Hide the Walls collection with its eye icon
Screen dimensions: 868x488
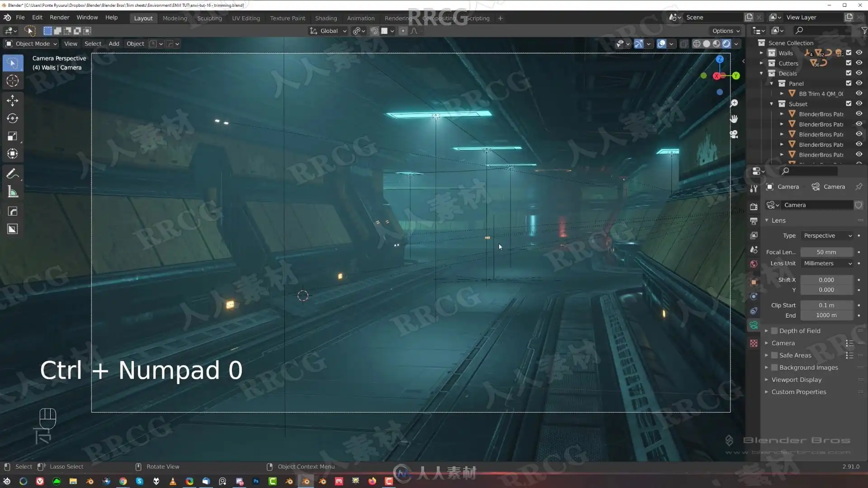pos(859,53)
